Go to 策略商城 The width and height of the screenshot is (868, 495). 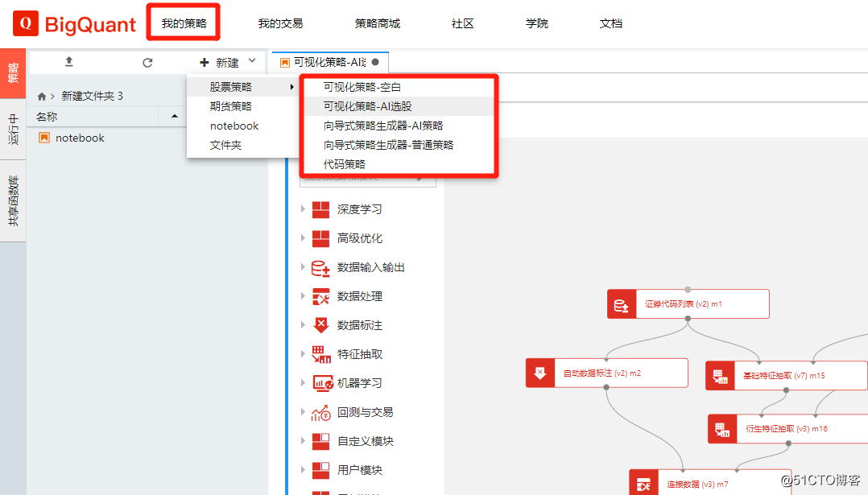(377, 23)
